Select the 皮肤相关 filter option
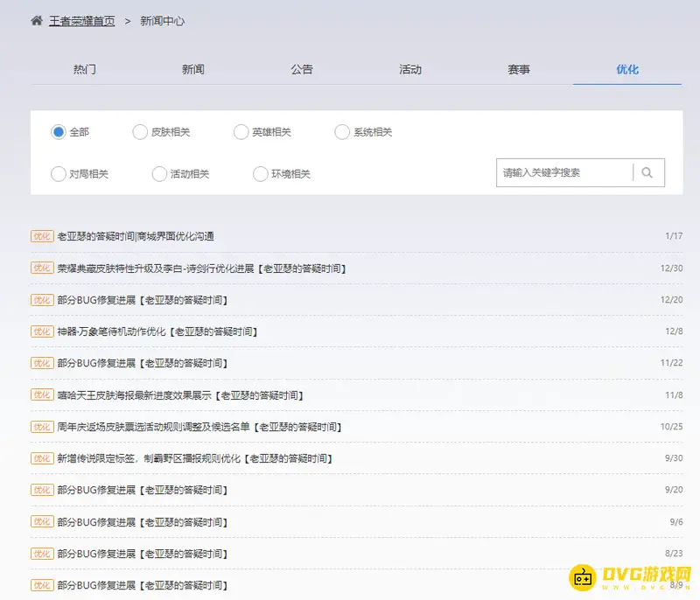The height and width of the screenshot is (600, 700). (140, 132)
